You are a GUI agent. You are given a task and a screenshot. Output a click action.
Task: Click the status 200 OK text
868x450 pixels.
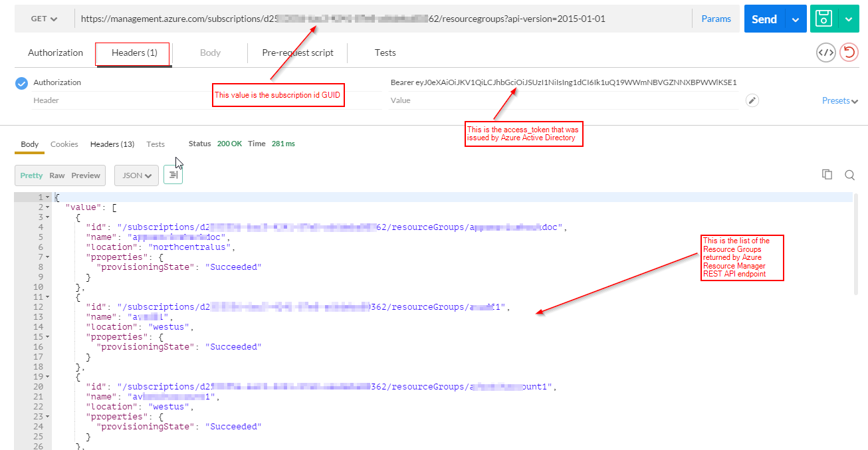click(230, 144)
